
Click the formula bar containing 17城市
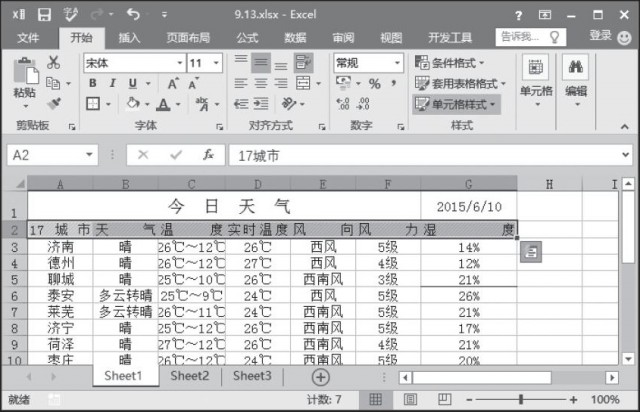[420, 155]
